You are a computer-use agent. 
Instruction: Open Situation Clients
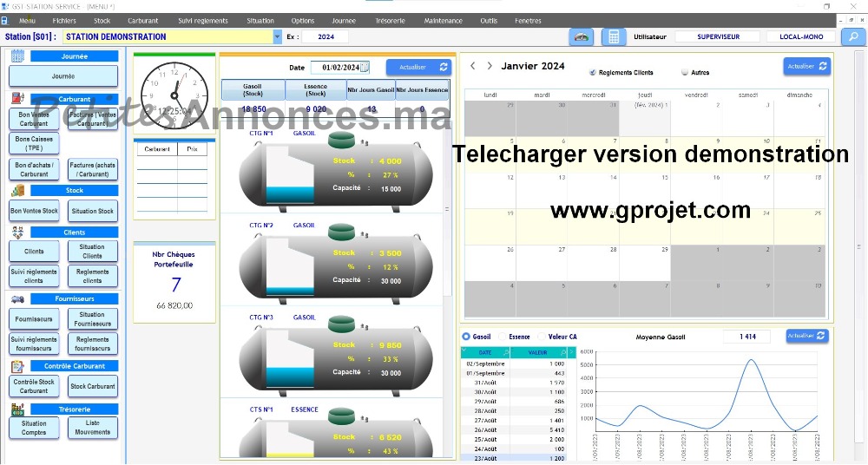tap(93, 252)
